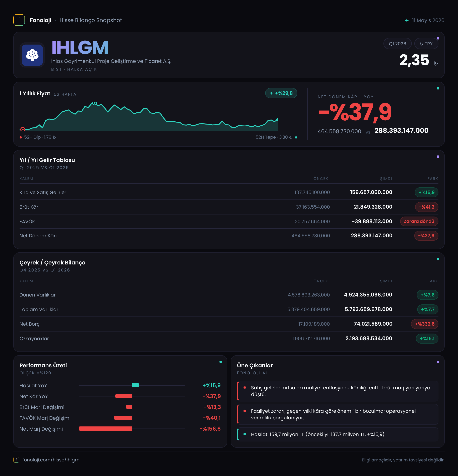Click the Performans Özeti heading
458x476 pixels.
(x=43, y=365)
